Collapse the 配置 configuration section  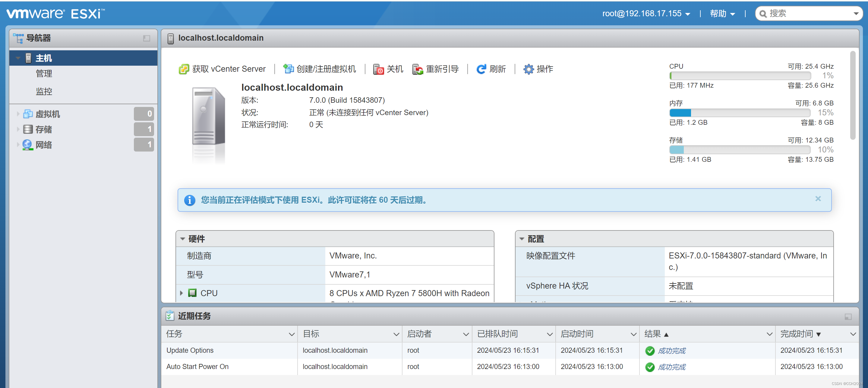coord(522,239)
